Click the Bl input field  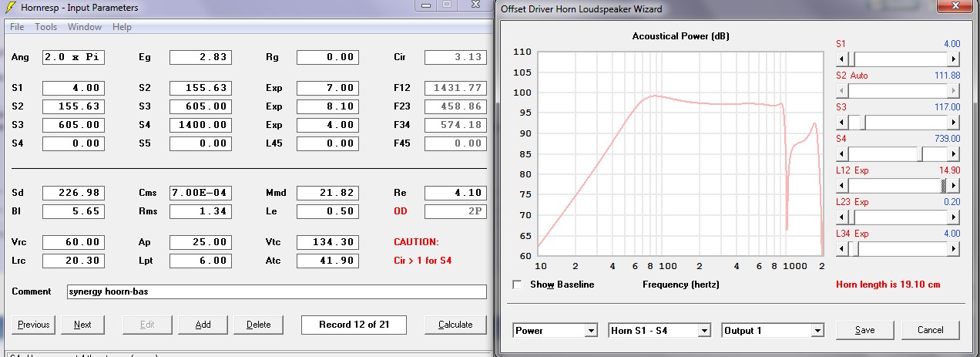click(x=73, y=211)
